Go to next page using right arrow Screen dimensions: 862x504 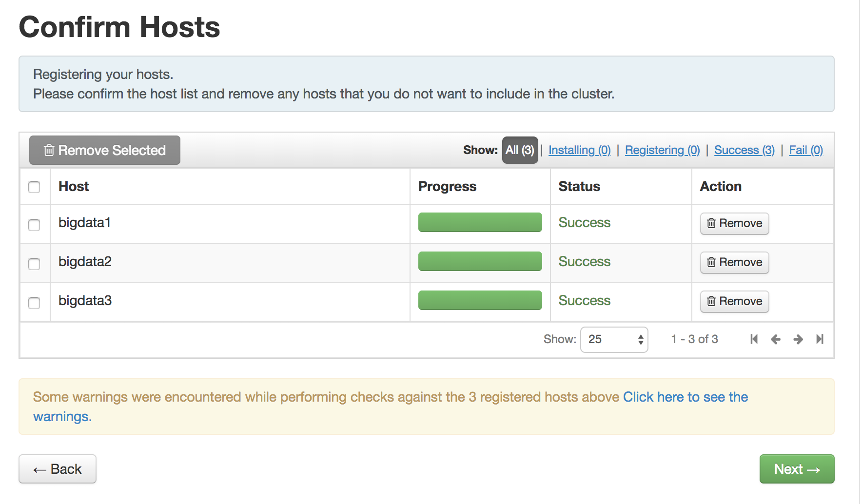798,339
